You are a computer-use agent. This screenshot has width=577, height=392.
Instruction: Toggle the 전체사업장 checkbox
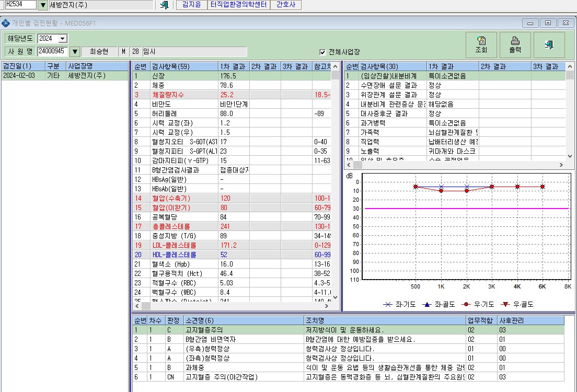click(322, 52)
